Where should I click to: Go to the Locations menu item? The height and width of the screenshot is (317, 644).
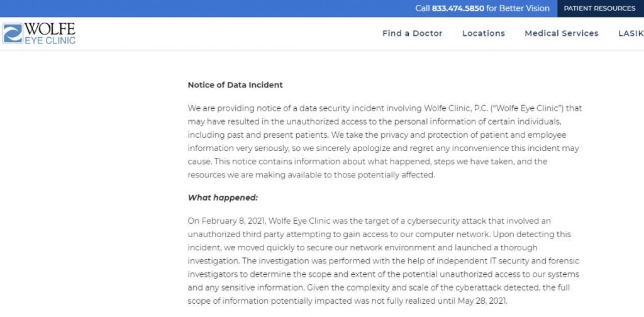(x=483, y=33)
